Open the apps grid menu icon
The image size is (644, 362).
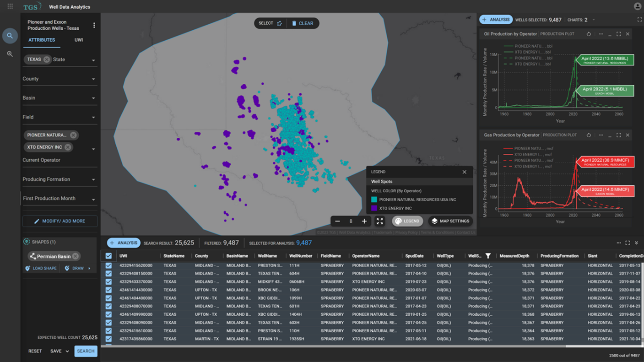pos(10,6)
